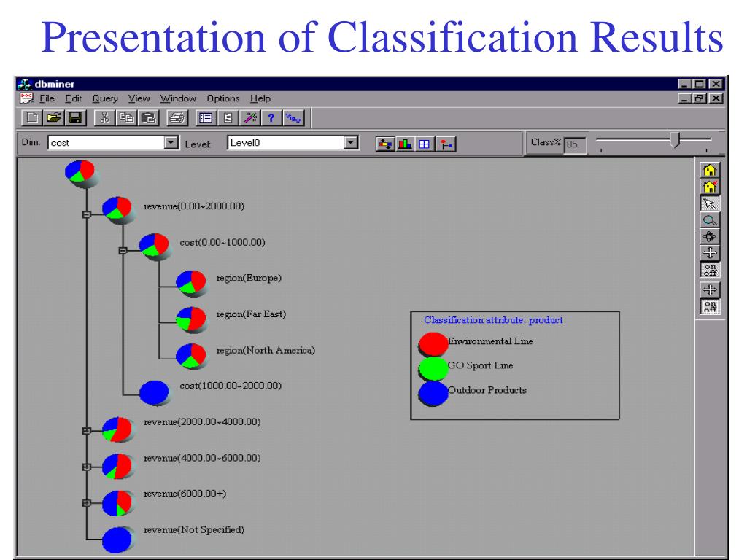Open the Query menu

(105, 98)
